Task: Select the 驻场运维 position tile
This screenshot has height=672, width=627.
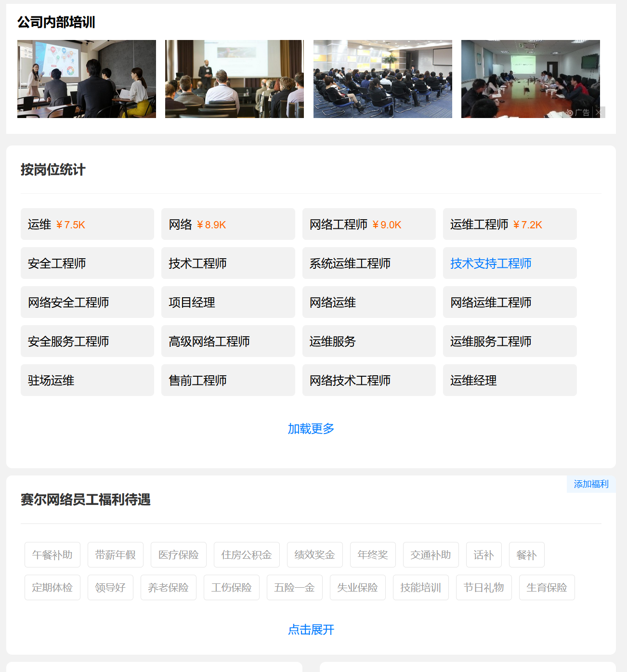Action: pos(87,381)
